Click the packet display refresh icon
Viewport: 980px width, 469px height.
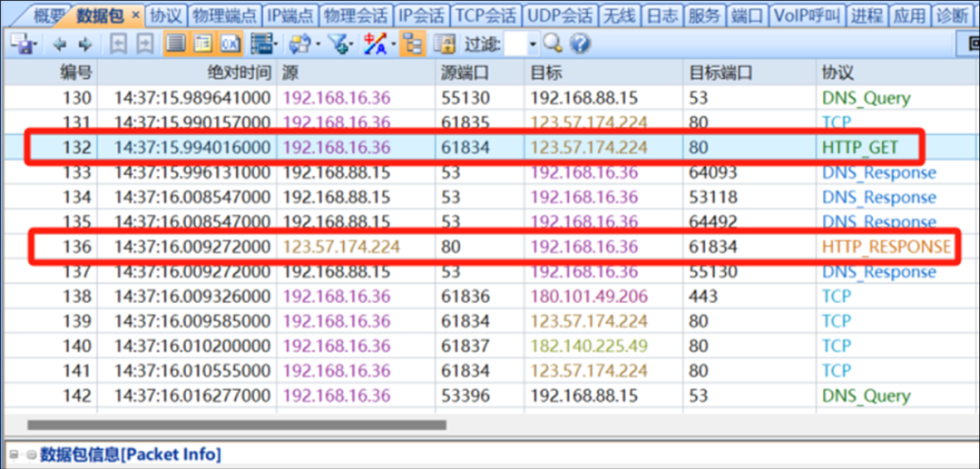[300, 44]
